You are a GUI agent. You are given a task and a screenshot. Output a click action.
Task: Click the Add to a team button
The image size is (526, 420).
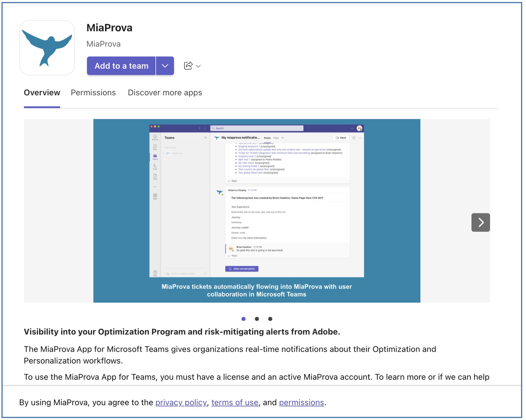coord(121,66)
